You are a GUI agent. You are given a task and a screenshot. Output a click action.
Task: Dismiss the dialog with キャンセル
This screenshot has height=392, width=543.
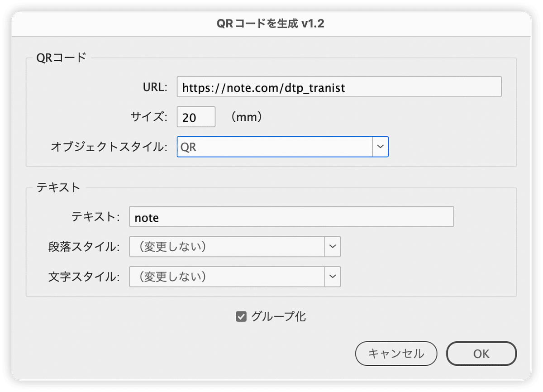pyautogui.click(x=396, y=354)
